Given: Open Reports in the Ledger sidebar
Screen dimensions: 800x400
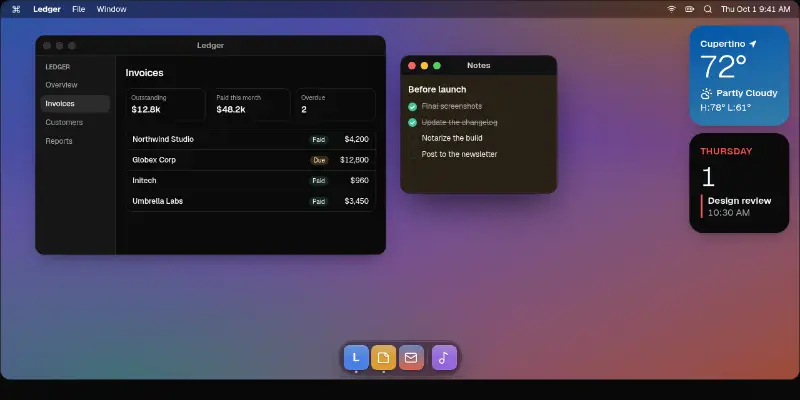Looking at the screenshot, I should click(x=75, y=141).
